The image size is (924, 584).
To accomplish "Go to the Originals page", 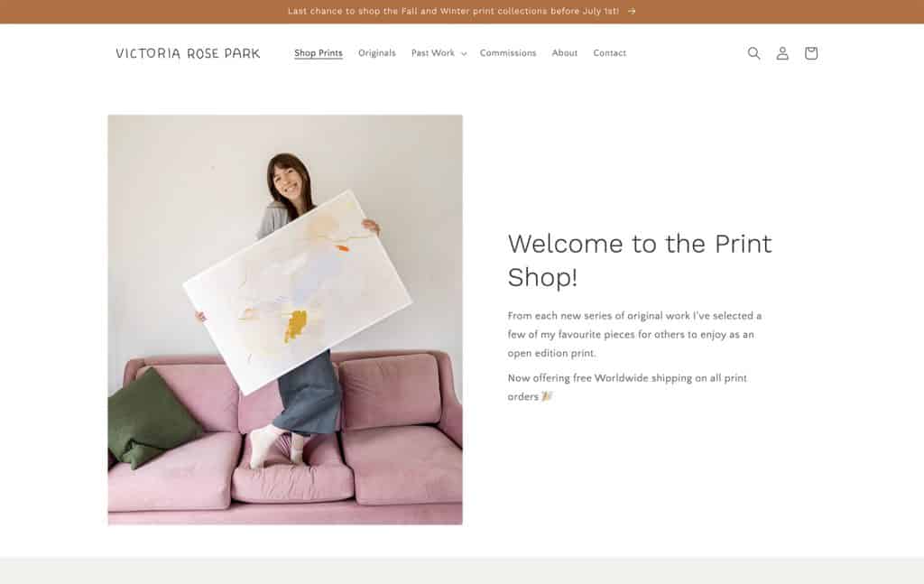I will coord(377,53).
